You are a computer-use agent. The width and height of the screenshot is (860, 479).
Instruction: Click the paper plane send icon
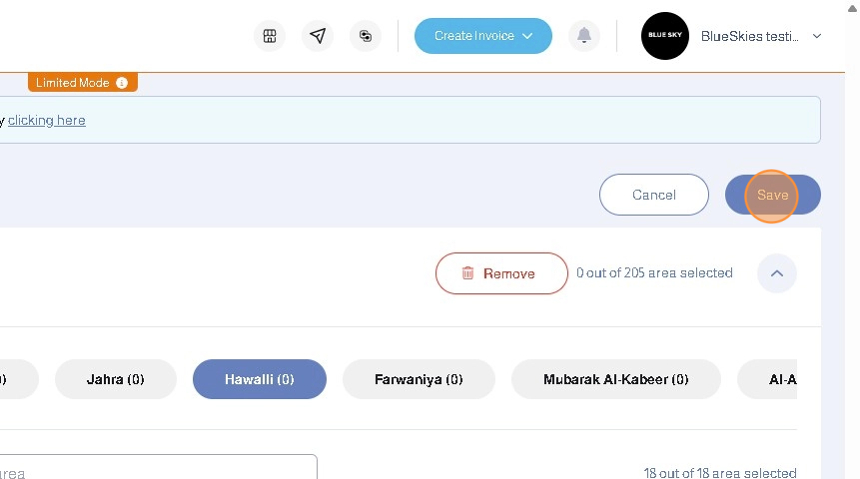pos(318,36)
